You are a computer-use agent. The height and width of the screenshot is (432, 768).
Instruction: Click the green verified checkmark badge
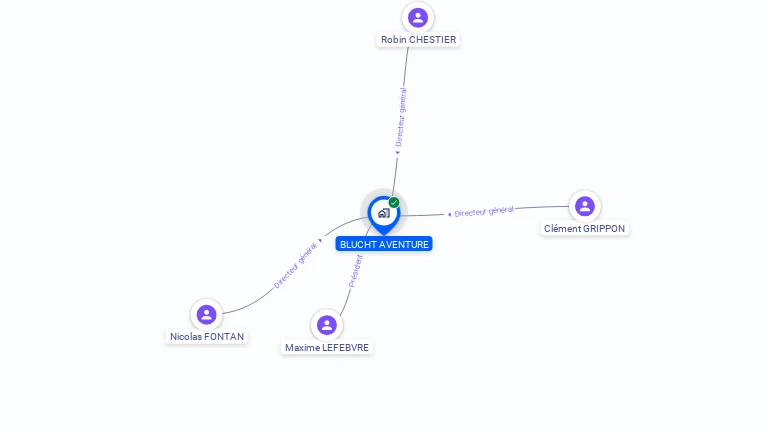[x=394, y=202]
